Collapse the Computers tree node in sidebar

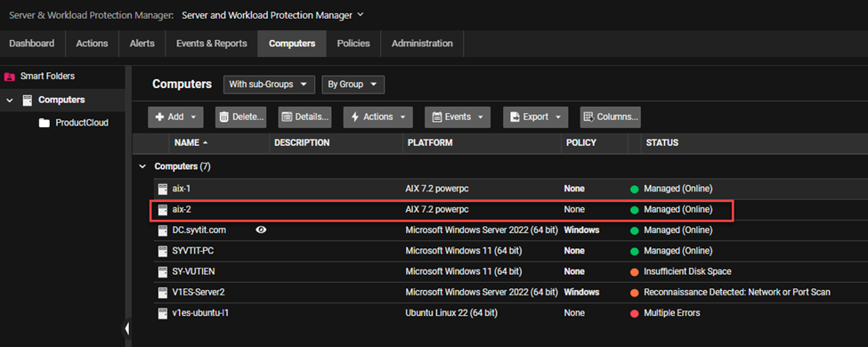click(x=10, y=101)
